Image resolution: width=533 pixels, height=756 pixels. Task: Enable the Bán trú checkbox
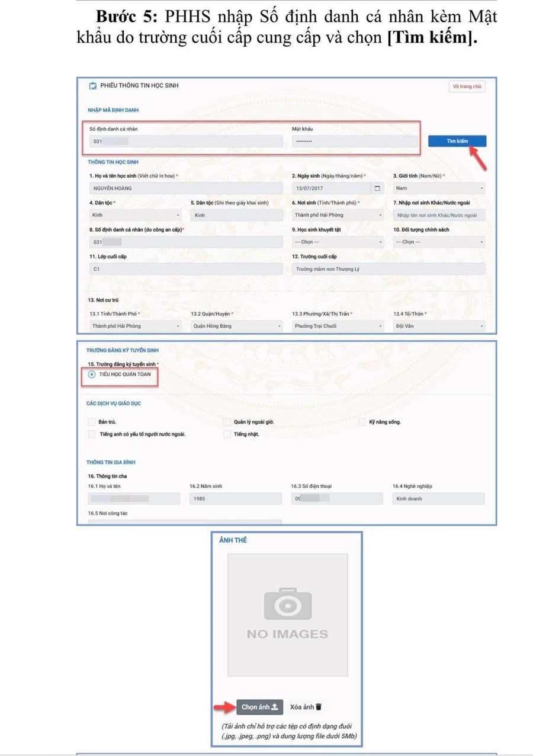tap(91, 422)
